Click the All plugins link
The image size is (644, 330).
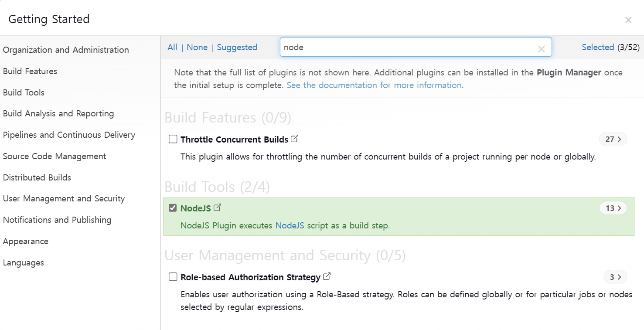click(x=172, y=47)
